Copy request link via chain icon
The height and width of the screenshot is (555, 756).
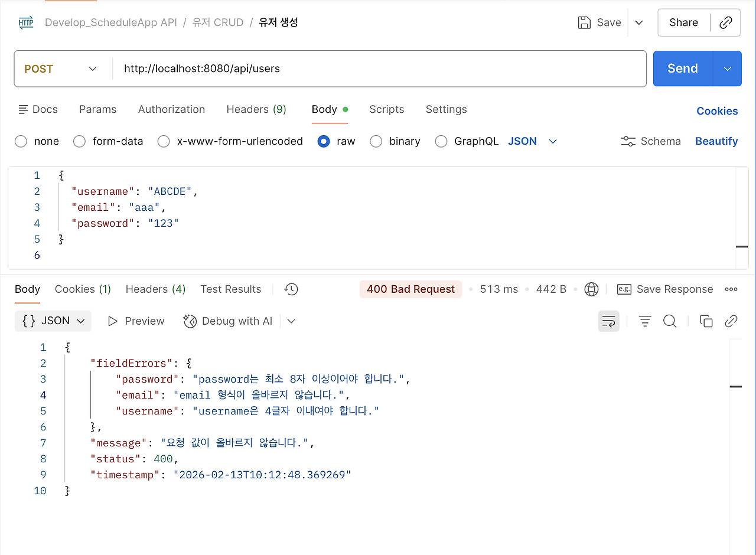[726, 22]
